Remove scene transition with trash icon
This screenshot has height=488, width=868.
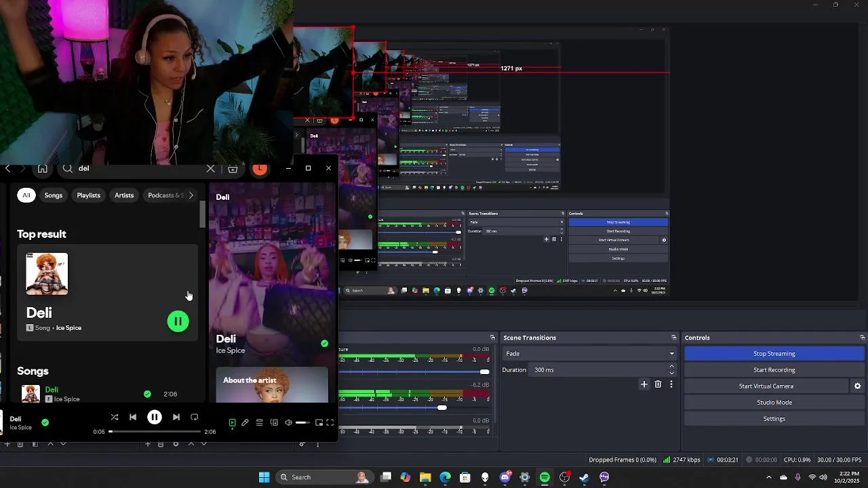click(x=658, y=384)
